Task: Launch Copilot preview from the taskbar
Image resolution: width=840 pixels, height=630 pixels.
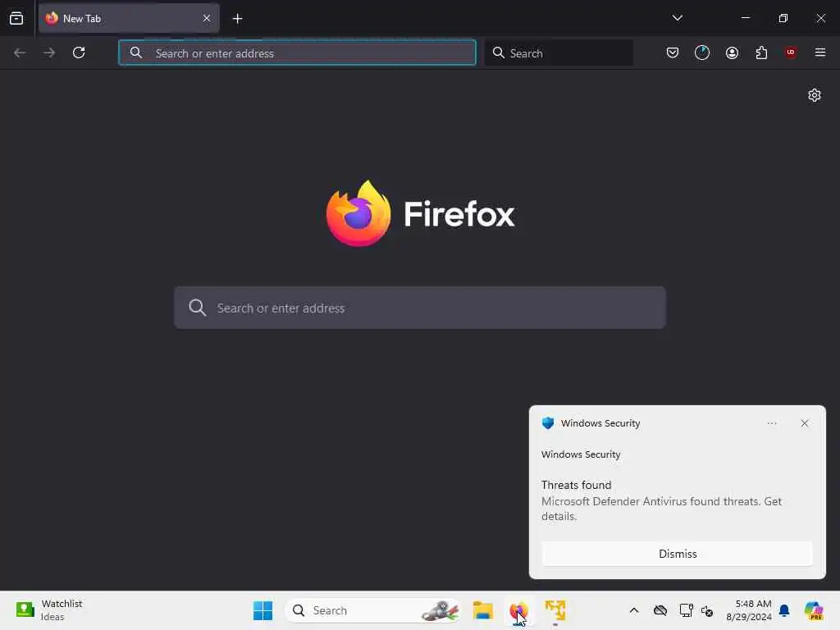Action: click(814, 610)
